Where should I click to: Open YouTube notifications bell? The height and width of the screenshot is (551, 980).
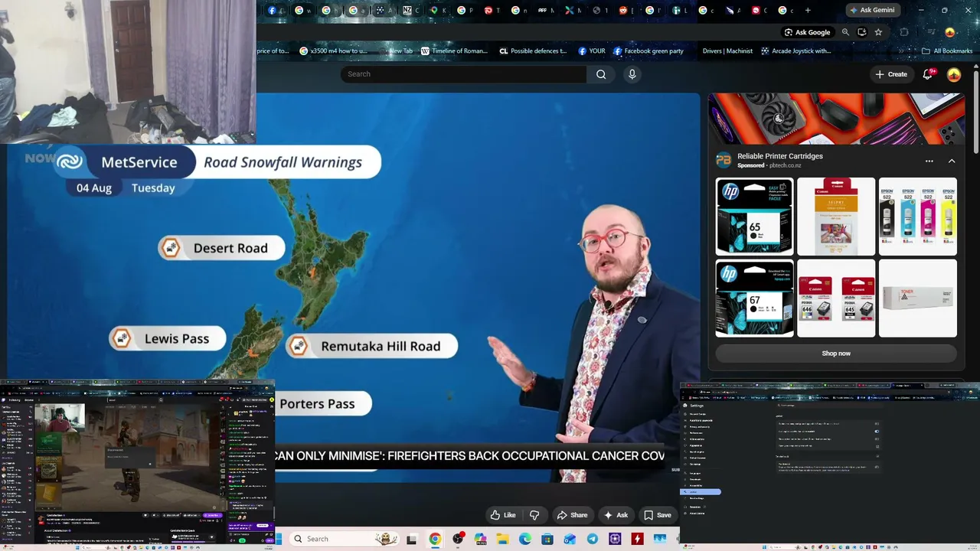[x=928, y=74]
